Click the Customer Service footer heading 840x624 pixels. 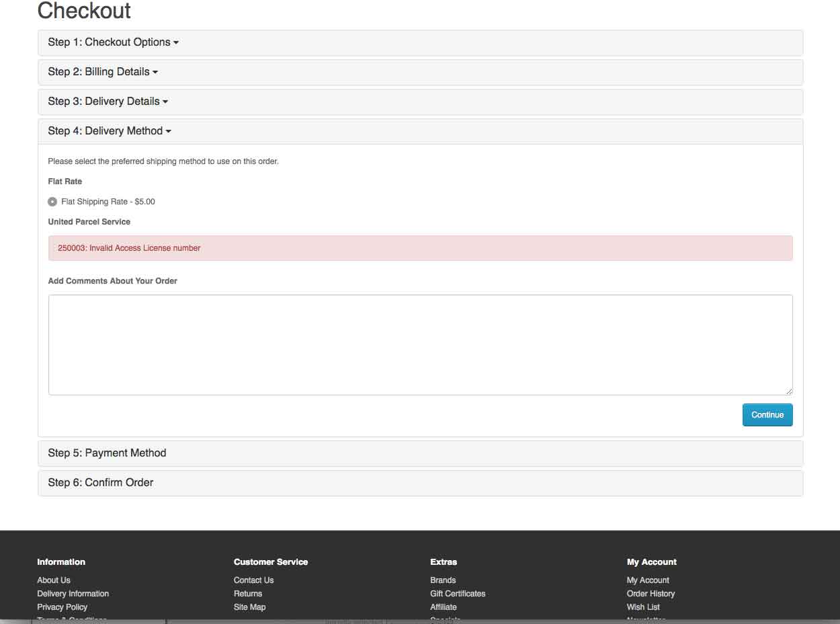(271, 562)
